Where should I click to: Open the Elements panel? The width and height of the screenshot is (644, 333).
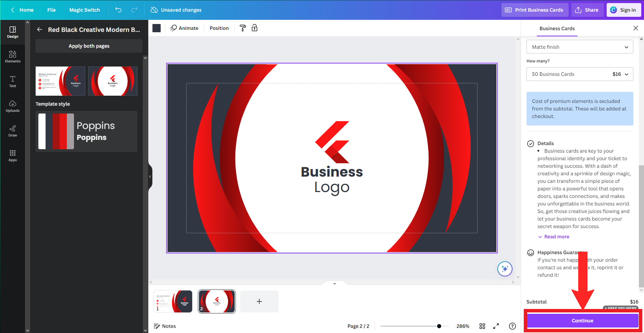(13, 57)
